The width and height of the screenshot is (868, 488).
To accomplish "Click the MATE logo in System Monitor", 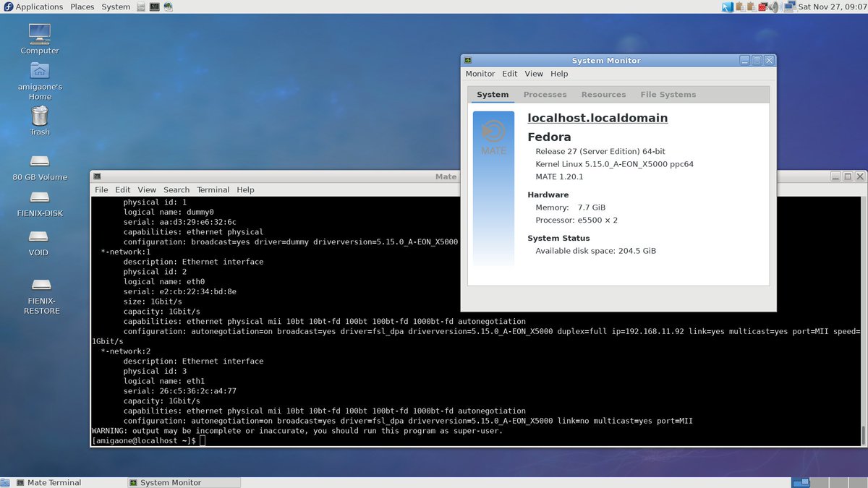I will pyautogui.click(x=493, y=137).
